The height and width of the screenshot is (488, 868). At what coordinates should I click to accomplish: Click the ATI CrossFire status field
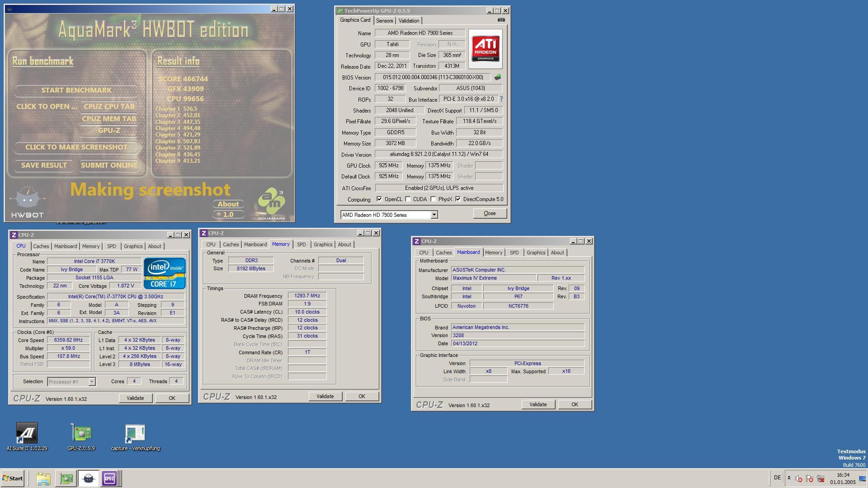[x=439, y=188]
